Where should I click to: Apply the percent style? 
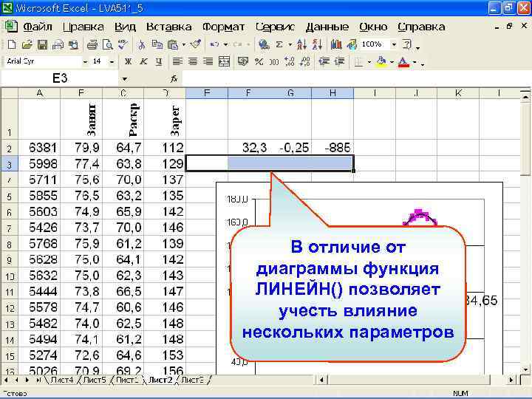pyautogui.click(x=259, y=61)
